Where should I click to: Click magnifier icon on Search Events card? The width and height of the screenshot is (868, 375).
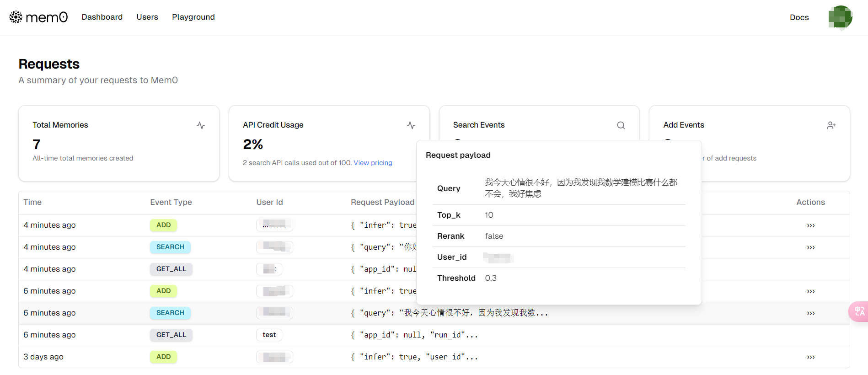coord(621,125)
